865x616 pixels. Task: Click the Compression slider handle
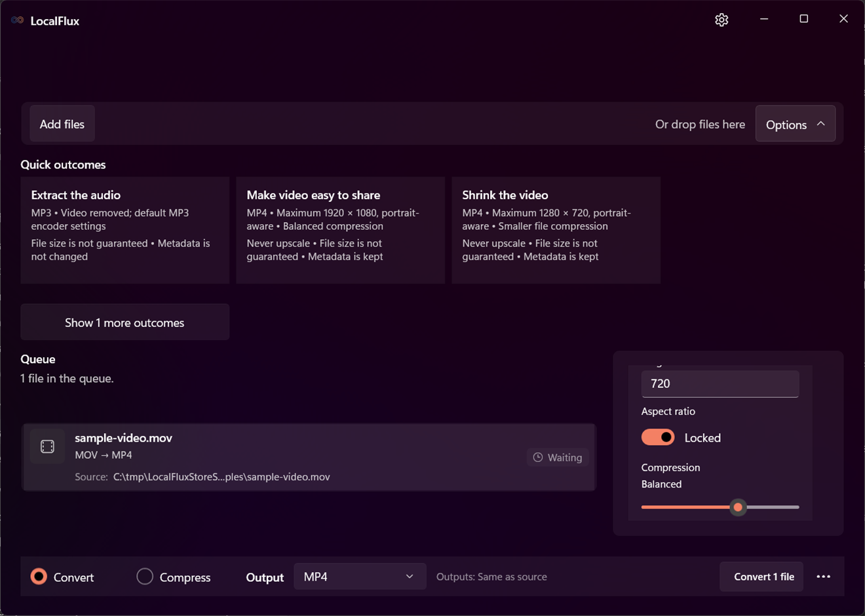[x=738, y=507]
